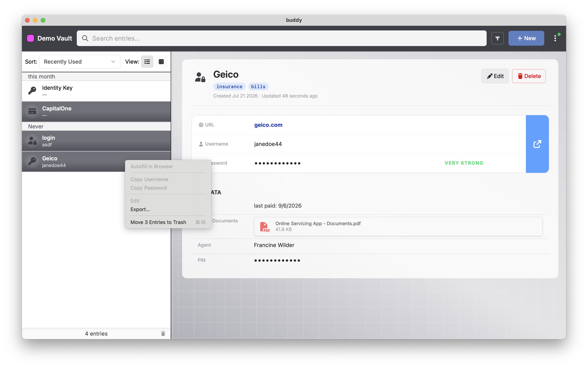Launch URL with blue external-link button

pos(537,144)
